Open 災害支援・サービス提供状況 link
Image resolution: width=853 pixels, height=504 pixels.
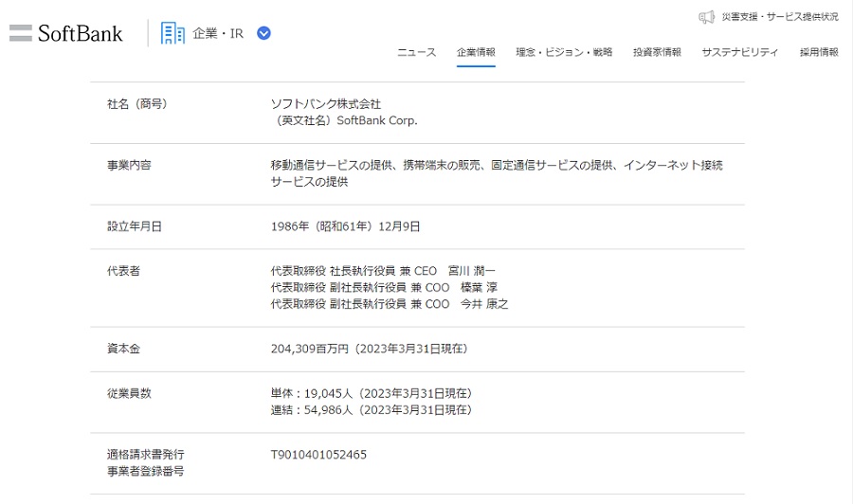[780, 17]
